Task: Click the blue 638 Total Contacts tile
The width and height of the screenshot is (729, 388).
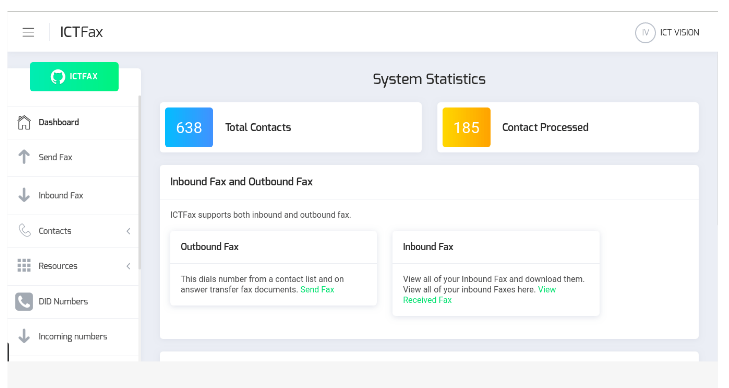Action: (189, 127)
